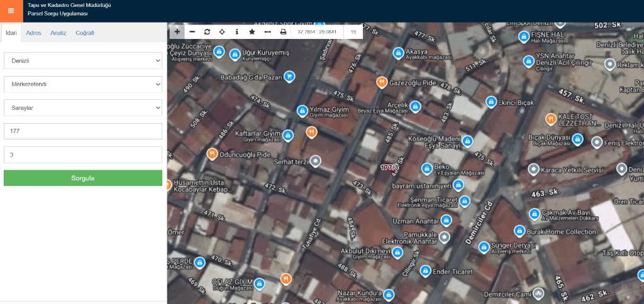Click the Burak Home Collection marker
644x304 pixels.
519,231
